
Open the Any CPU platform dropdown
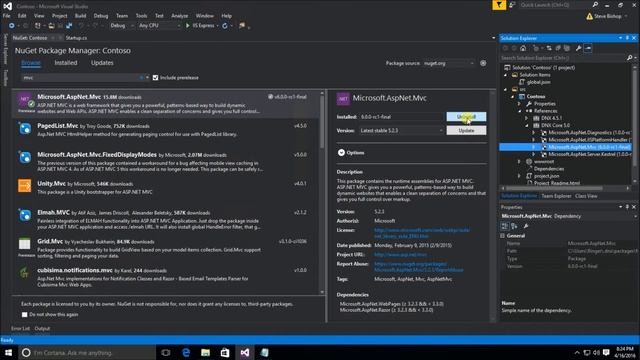[159, 26]
